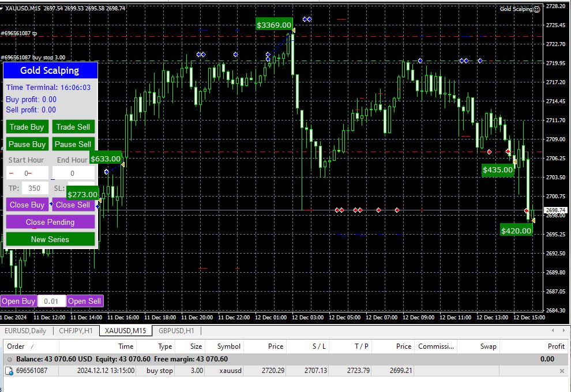Sort orders by the Swap column
Image resolution: width=571 pixels, height=392 pixels.
(x=478, y=346)
